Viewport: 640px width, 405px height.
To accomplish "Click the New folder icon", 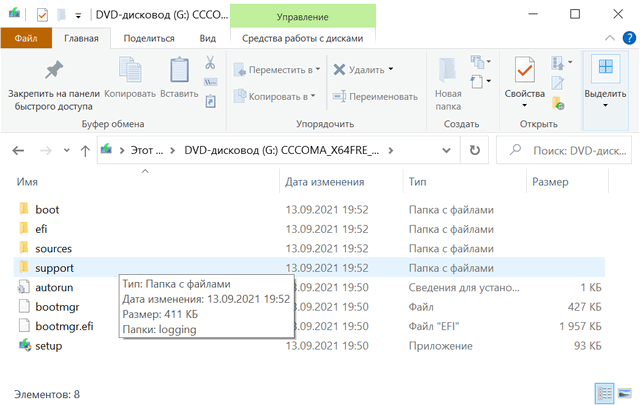I will pos(448,70).
